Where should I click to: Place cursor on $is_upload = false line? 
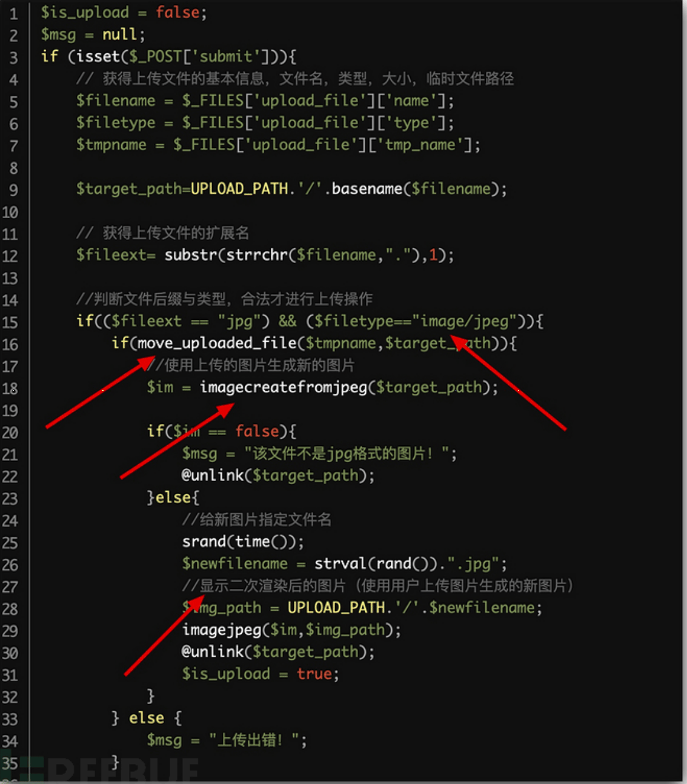coord(124,13)
